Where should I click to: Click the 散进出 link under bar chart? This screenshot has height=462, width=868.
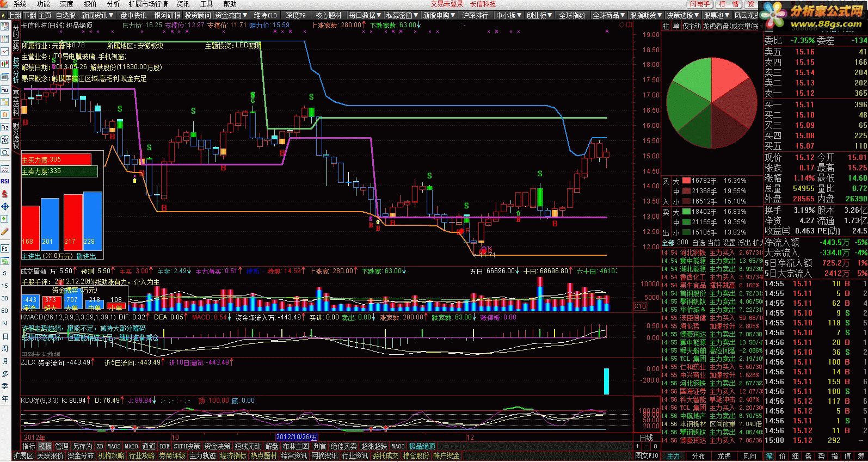click(86, 256)
